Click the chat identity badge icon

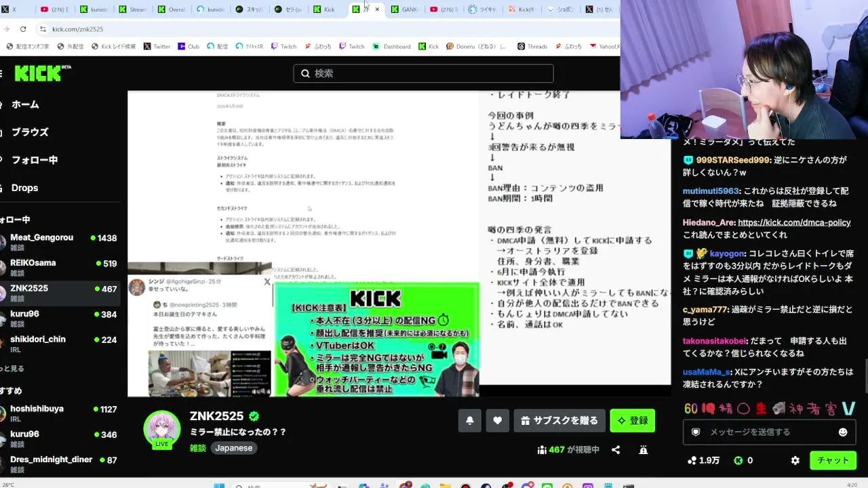click(x=695, y=432)
